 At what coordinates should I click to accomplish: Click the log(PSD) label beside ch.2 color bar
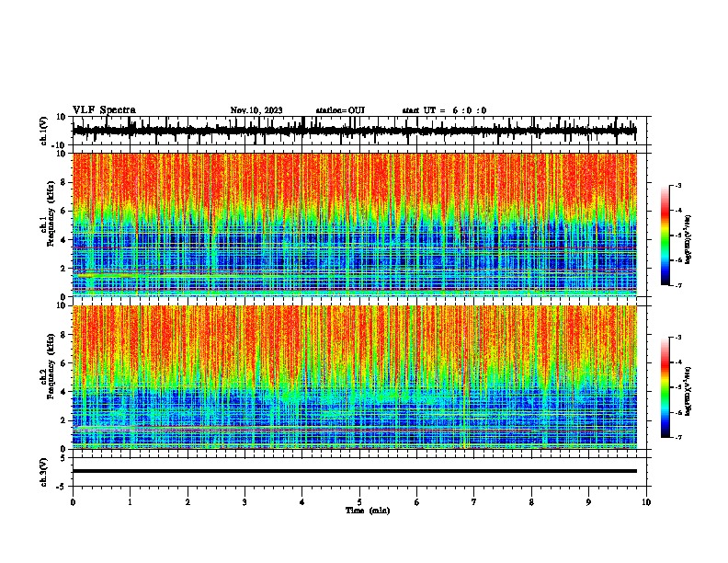click(x=688, y=391)
